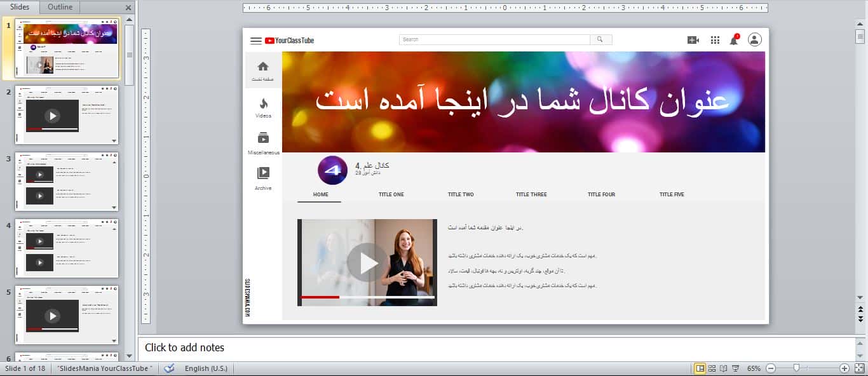Click the hamburger menu icon on slide
Image resolution: width=868 pixels, height=376 pixels.
pos(256,41)
